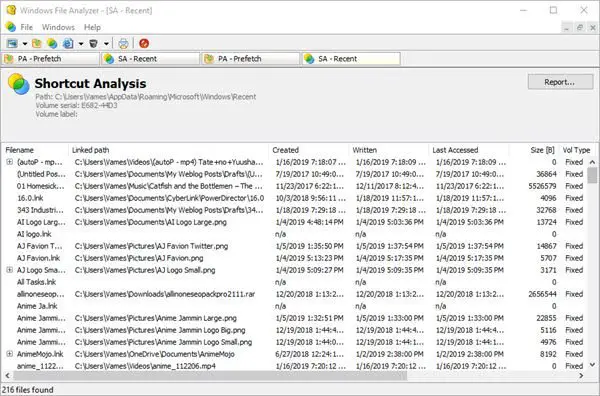This screenshot has width=600, height=396.
Task: Expand the AJ Logo Sma... row
Action: (x=10, y=270)
